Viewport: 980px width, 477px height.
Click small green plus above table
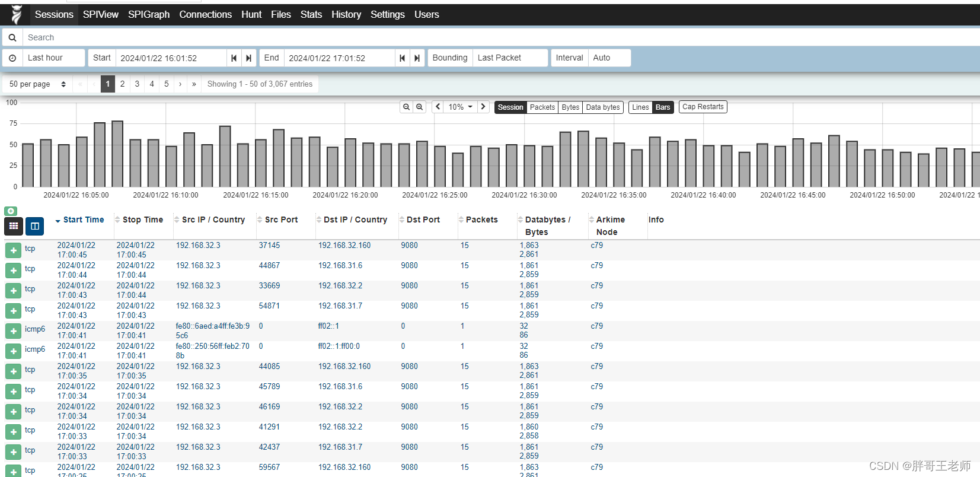[x=11, y=211]
